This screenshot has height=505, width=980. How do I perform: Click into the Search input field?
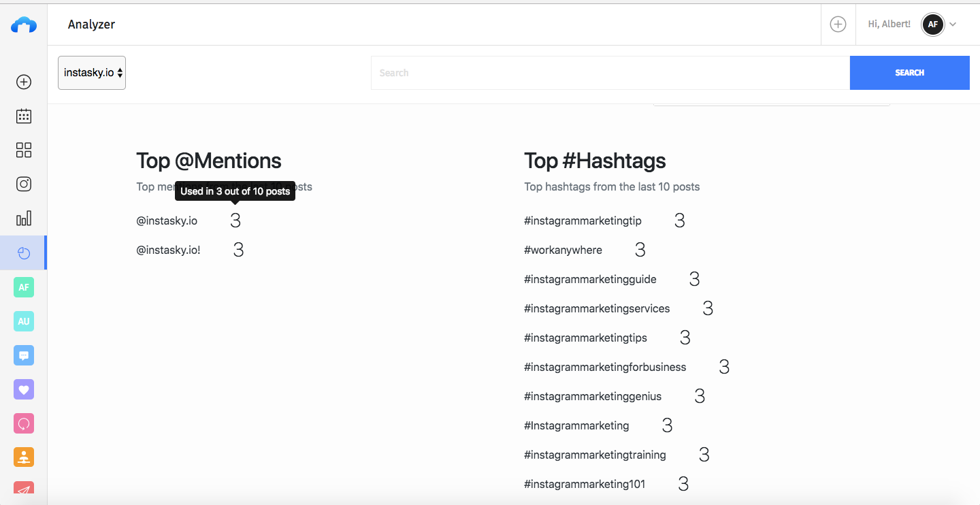coord(610,73)
